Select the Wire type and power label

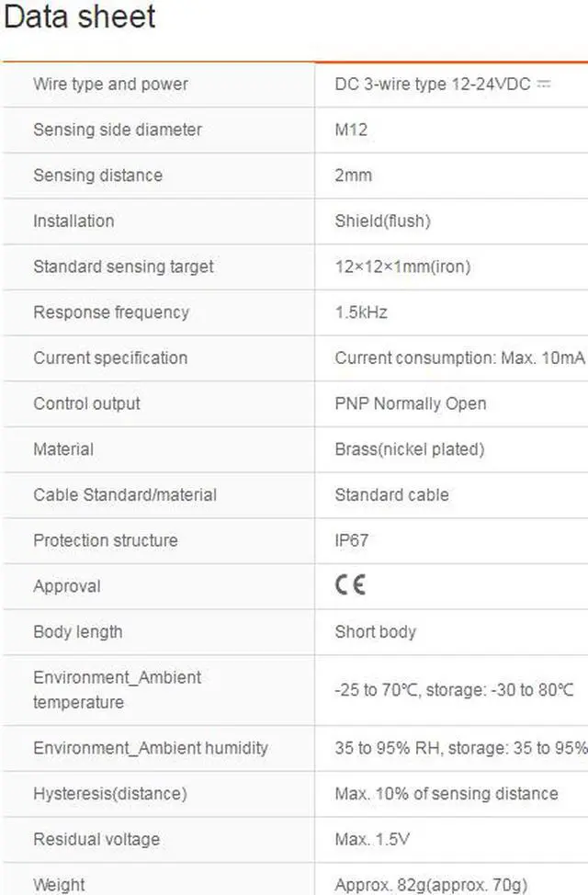(110, 84)
